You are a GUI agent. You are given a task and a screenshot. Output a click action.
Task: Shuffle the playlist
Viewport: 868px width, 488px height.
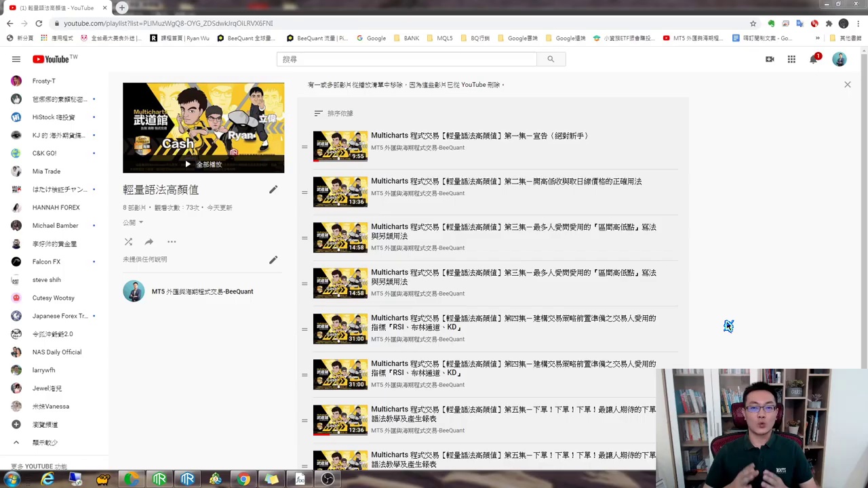pos(128,242)
